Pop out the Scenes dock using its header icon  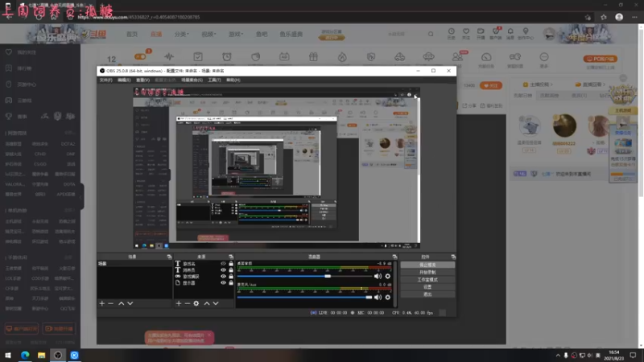coord(169,257)
